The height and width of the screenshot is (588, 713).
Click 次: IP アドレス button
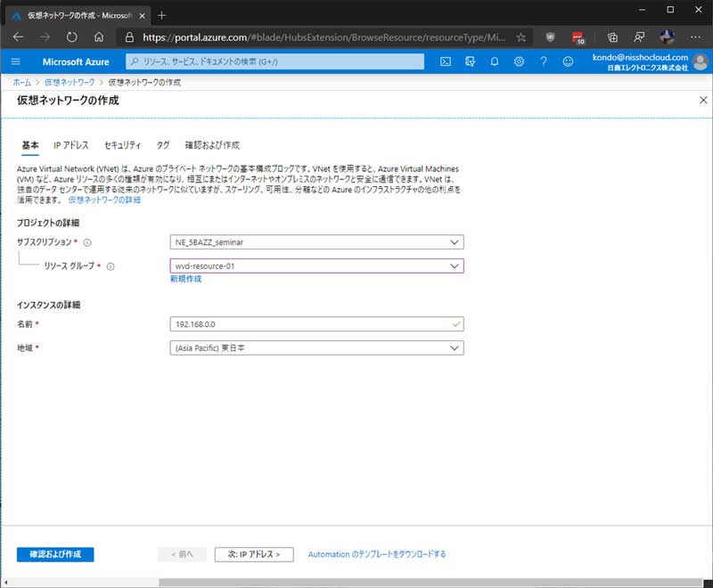254,554
